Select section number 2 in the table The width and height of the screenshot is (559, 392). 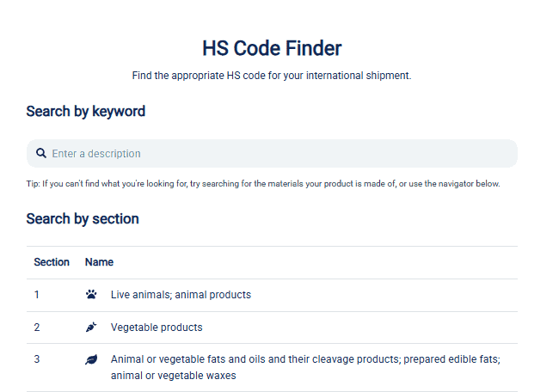click(37, 328)
